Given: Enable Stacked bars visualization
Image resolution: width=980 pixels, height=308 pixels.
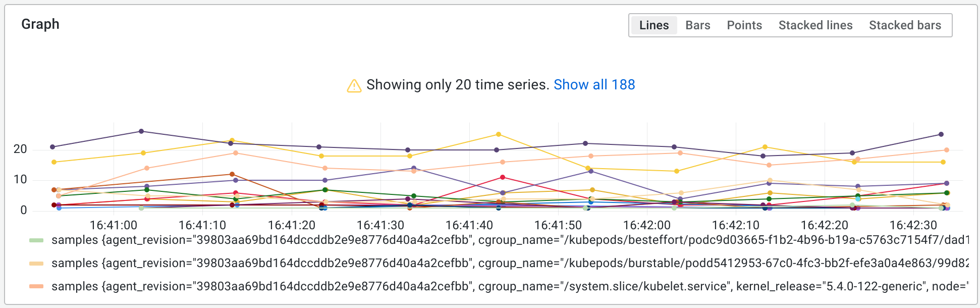Looking at the screenshot, I should 905,25.
